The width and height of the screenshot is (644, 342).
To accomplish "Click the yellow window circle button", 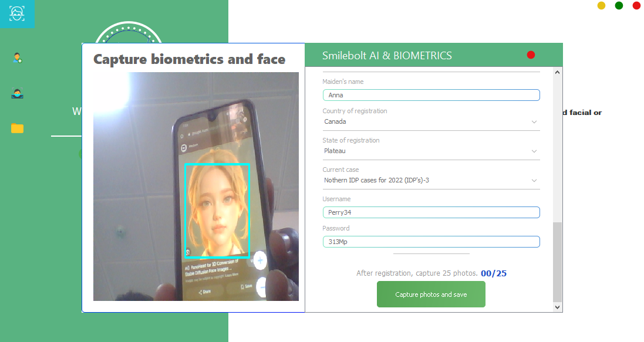I will (x=601, y=5).
